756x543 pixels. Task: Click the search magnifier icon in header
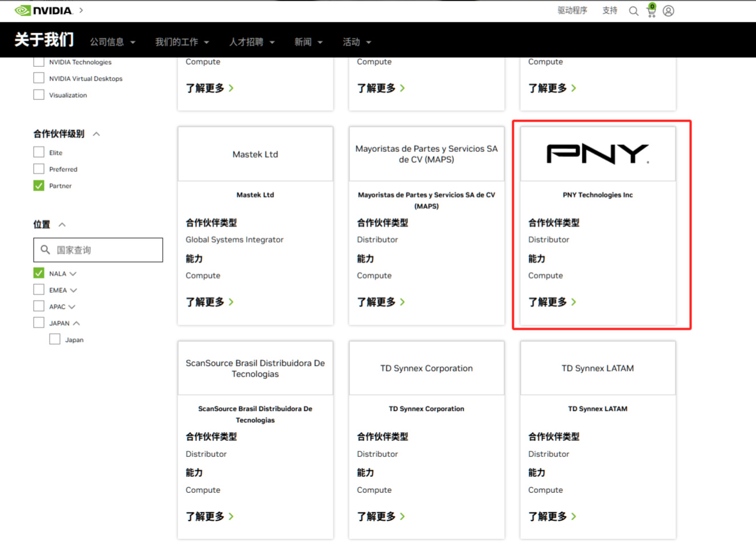[x=633, y=11]
